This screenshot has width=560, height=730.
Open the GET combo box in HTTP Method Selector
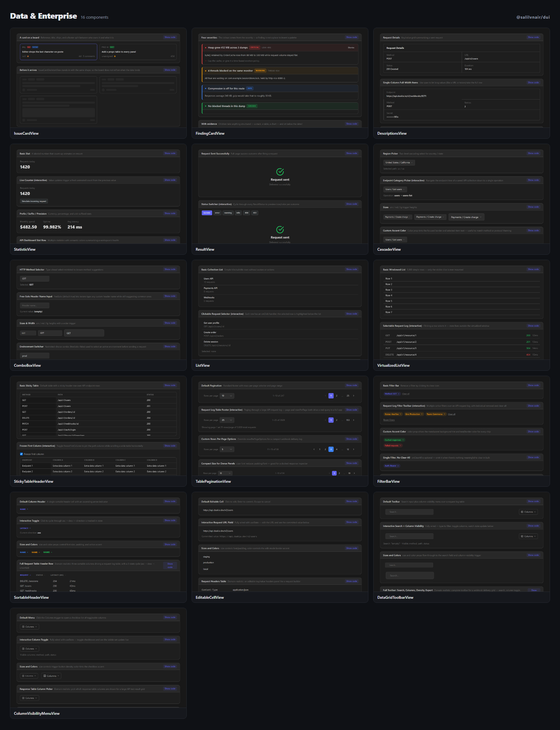point(35,279)
